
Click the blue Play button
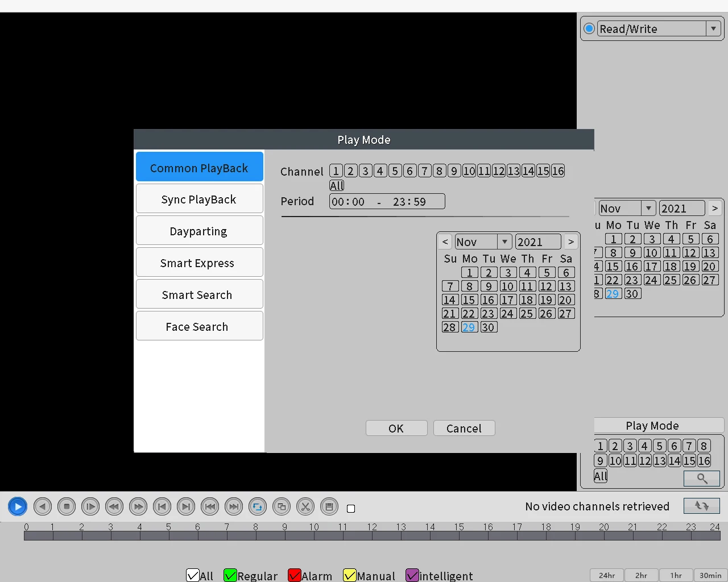click(x=18, y=506)
